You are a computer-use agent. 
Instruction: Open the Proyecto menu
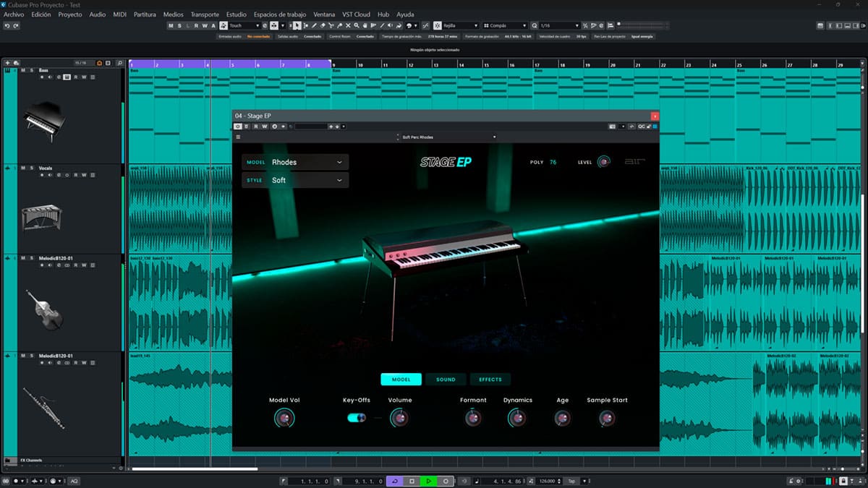click(x=70, y=14)
